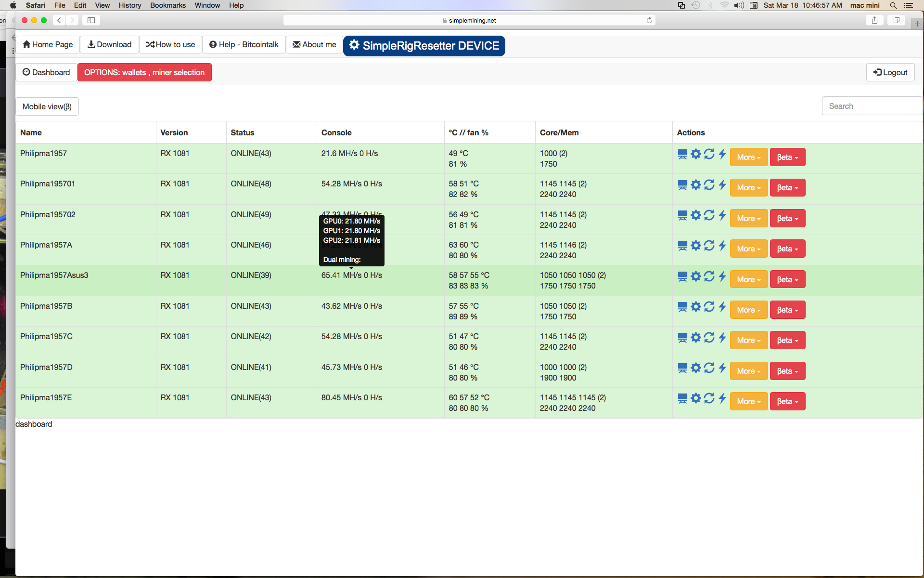Expand Beta dropdown for Philipma1957

click(x=787, y=157)
